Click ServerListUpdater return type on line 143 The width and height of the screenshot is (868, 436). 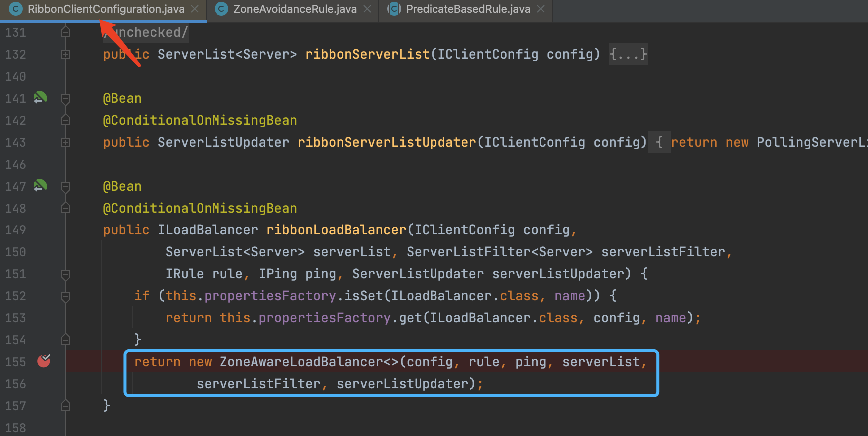click(x=223, y=142)
